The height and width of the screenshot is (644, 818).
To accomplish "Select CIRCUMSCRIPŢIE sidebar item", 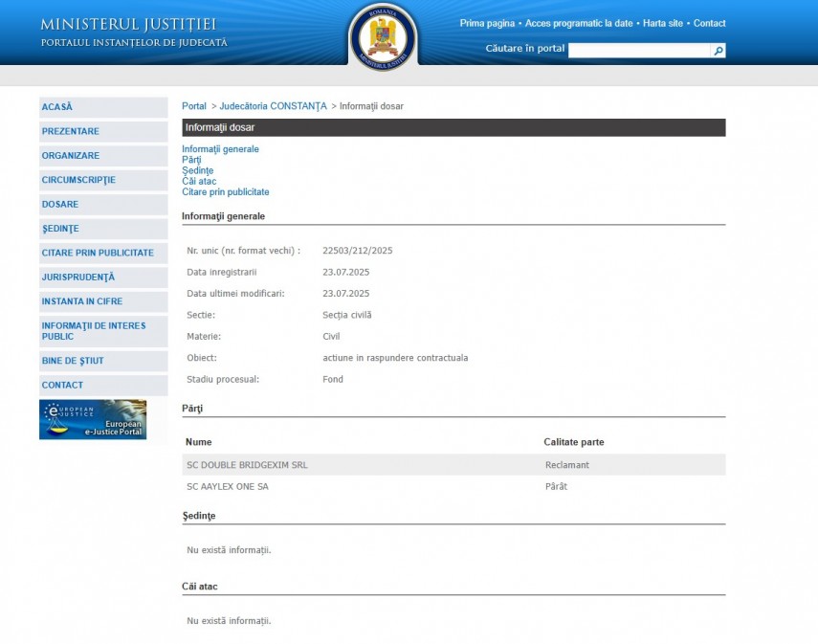I will (103, 180).
